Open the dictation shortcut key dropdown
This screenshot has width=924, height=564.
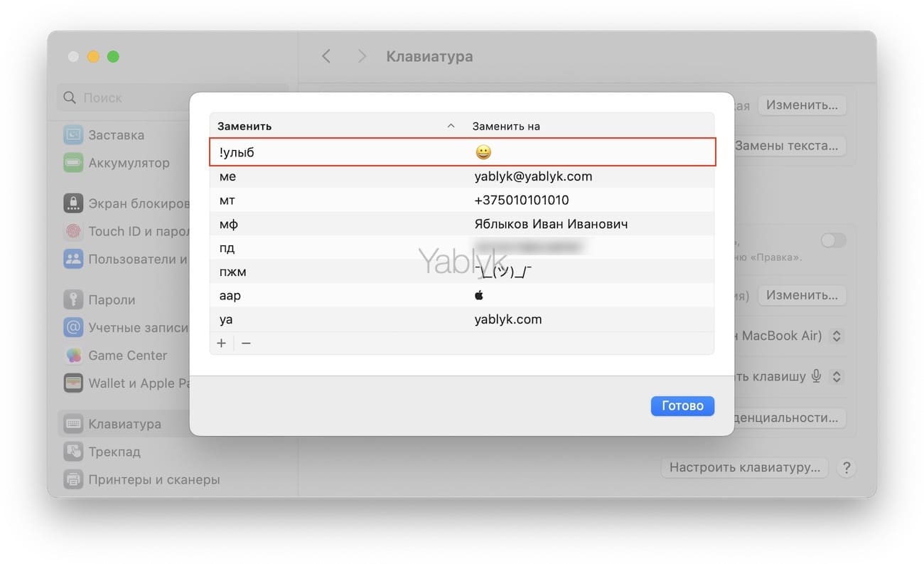click(x=837, y=376)
